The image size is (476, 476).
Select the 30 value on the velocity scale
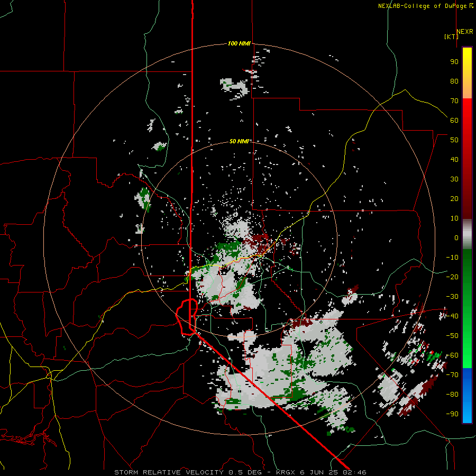tap(454, 179)
